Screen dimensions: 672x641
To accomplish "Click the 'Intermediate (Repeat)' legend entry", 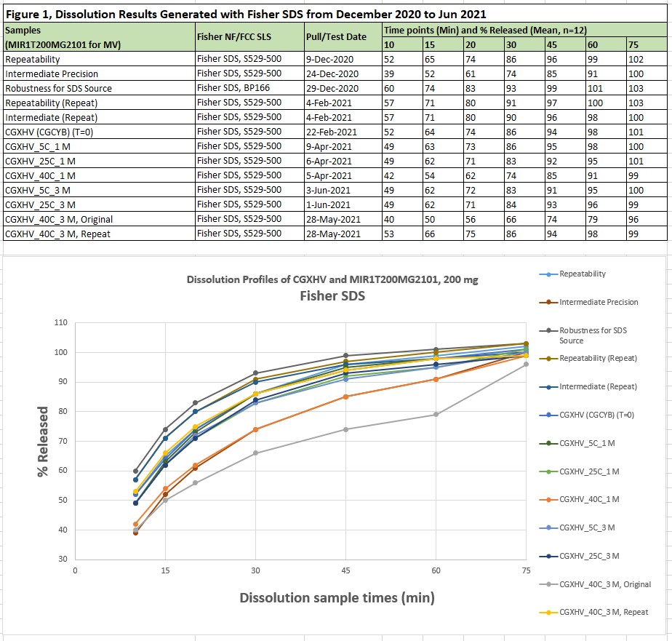I will click(x=588, y=387).
